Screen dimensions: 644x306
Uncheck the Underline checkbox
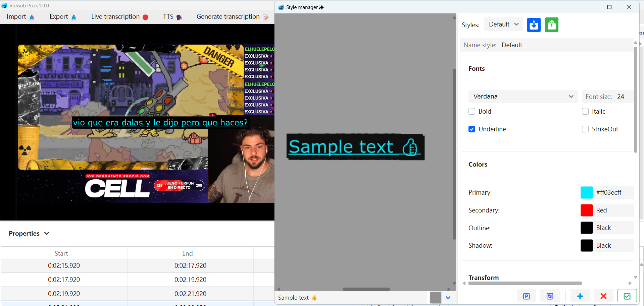tap(472, 129)
